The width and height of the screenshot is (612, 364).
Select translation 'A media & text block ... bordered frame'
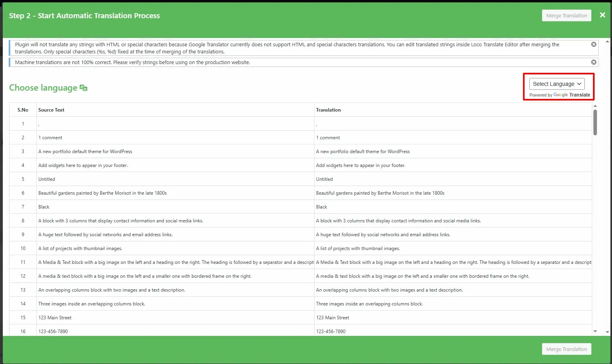click(x=423, y=276)
